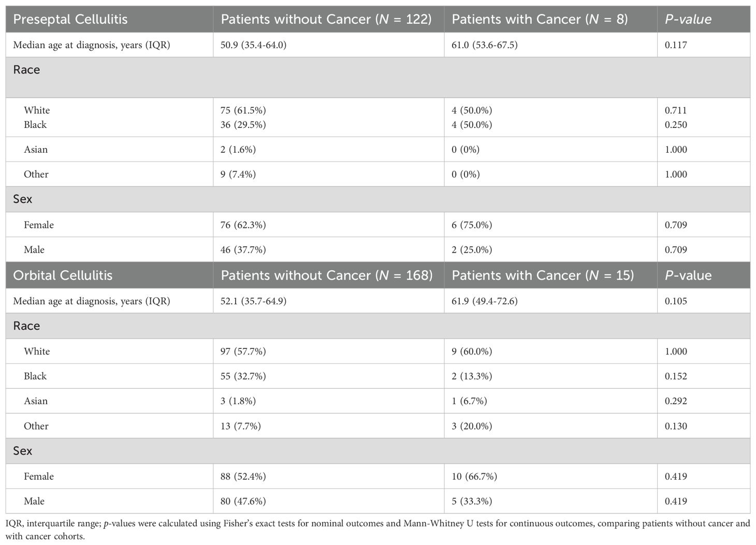Click the "Preseptal Cellulitis" header cell
The image size is (756, 545).
[70, 19]
